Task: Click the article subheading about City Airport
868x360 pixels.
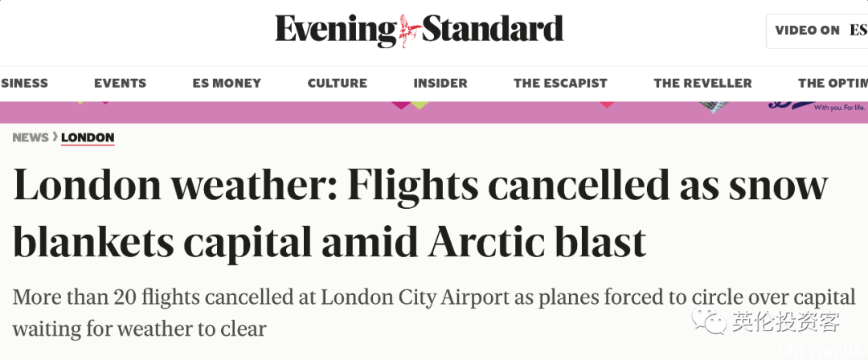Action: tap(434, 313)
